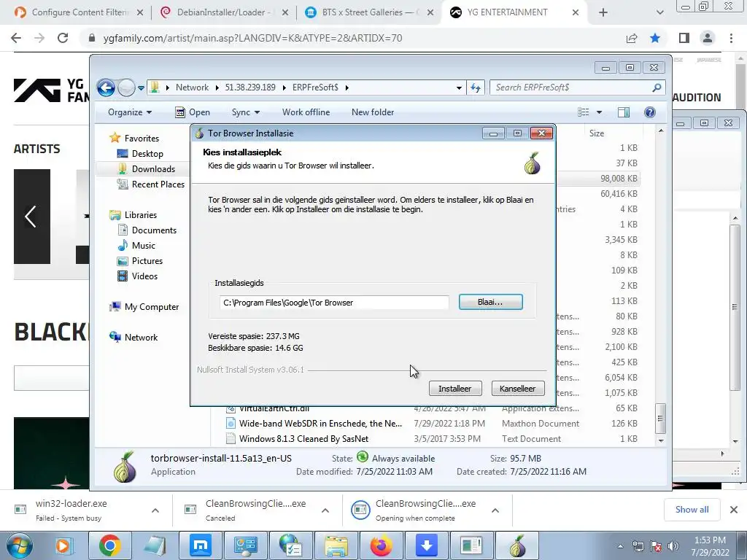Screen dimensions: 747x560
Task: Click volume icon in system tray
Action: pos(673,546)
